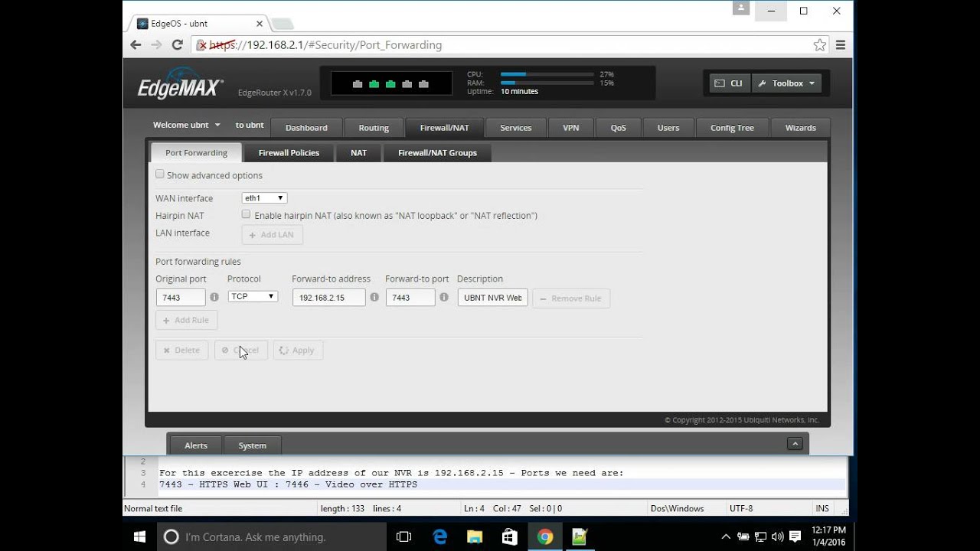Screen dimensions: 980x551
Task: Open the WAN interface eth1 dropdown
Action: point(264,198)
